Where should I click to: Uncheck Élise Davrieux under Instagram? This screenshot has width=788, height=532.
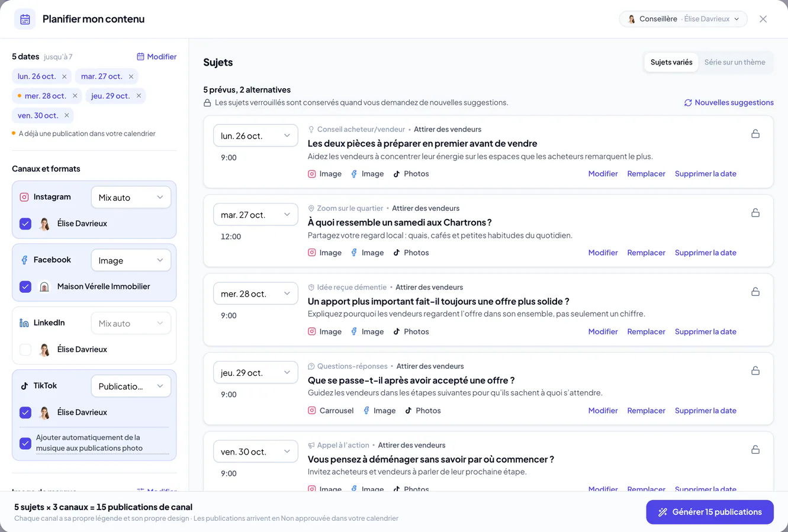coord(25,224)
